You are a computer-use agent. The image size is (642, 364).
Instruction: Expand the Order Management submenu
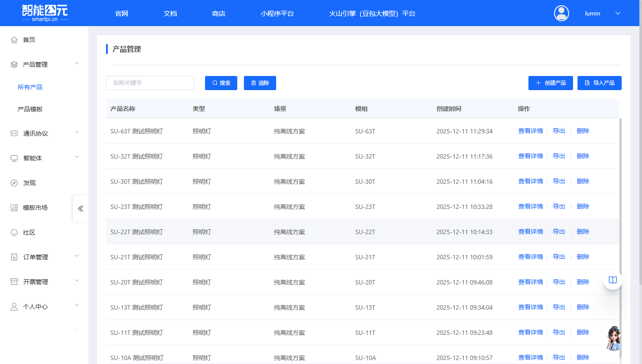pos(77,256)
